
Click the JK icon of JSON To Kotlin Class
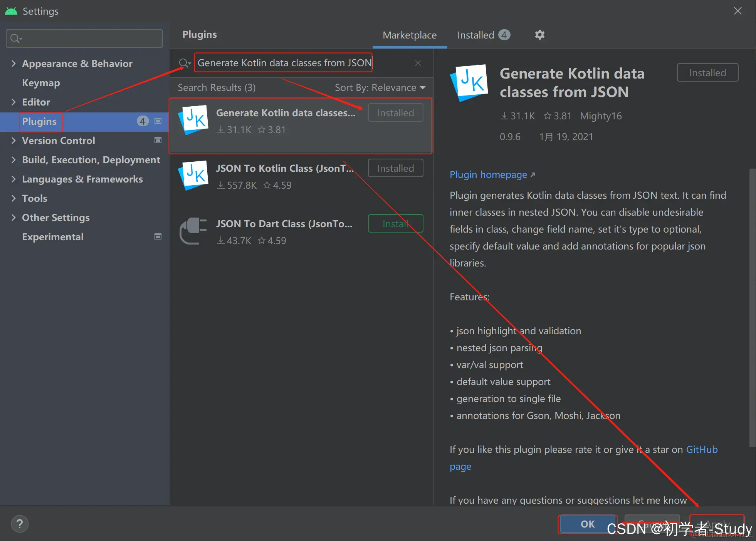point(194,175)
